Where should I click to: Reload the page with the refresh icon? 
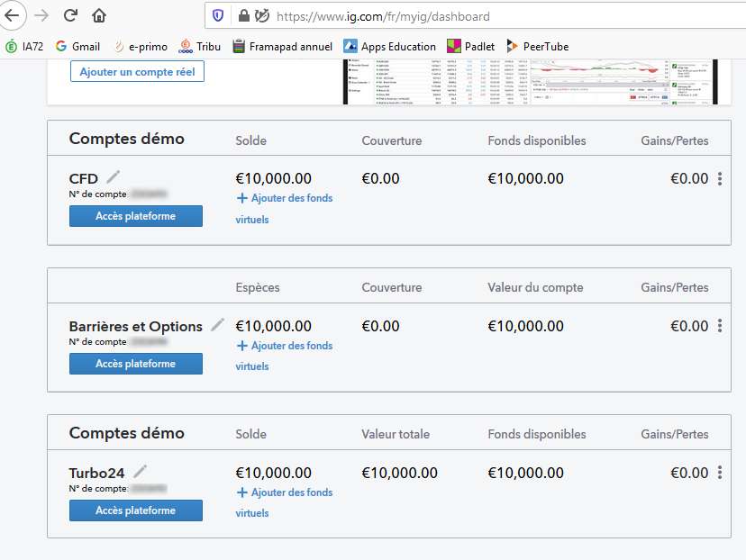coord(70,15)
